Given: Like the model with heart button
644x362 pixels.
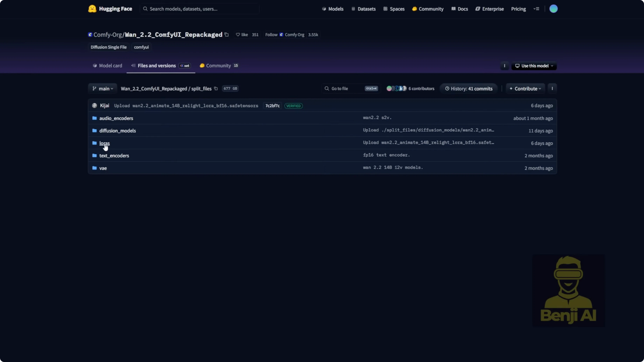Looking at the screenshot, I should 242,35.
